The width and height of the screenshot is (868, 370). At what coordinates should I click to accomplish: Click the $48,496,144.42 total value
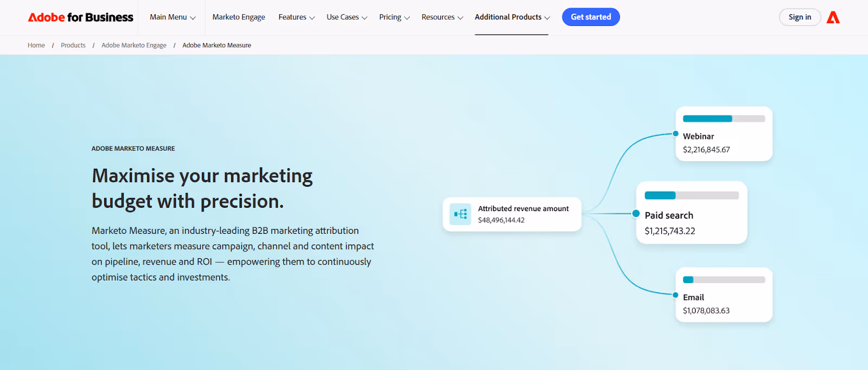(501, 220)
